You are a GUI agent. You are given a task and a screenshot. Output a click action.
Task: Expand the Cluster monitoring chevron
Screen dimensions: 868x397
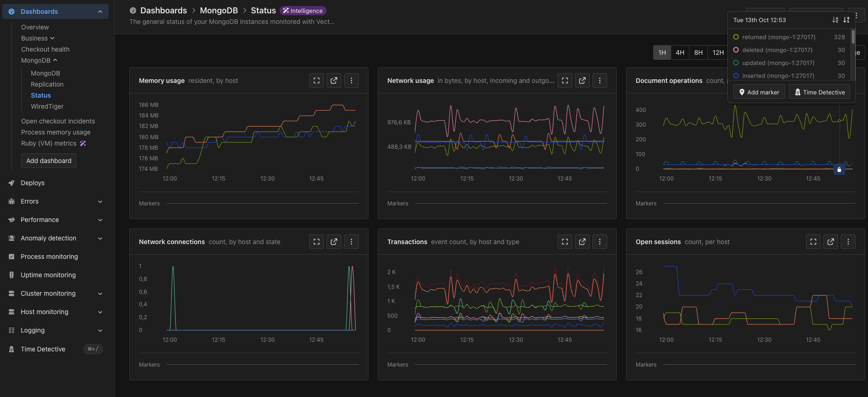click(x=100, y=293)
